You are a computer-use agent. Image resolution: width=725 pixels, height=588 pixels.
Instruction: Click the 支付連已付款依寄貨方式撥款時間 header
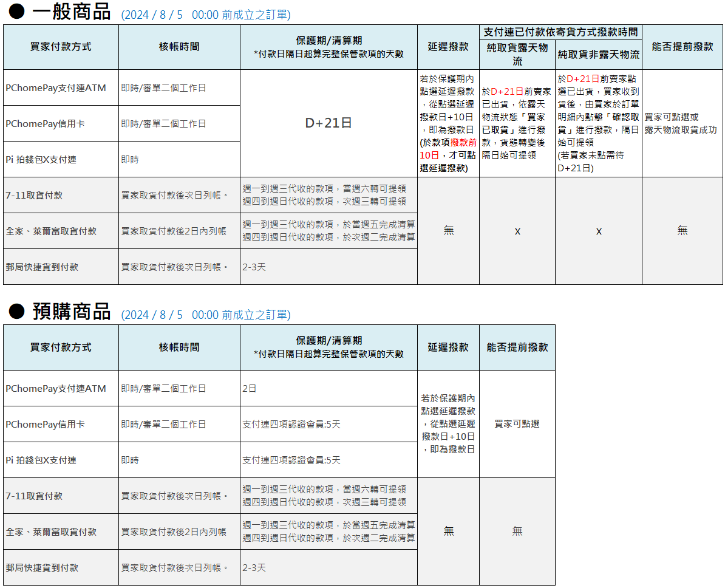[560, 32]
